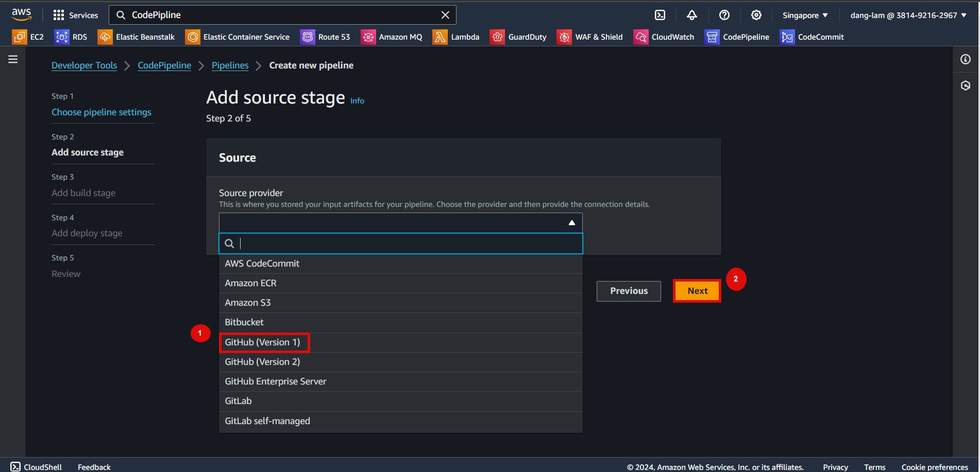This screenshot has width=980, height=472.
Task: Select GitHub (Version 1) option
Action: (401, 342)
